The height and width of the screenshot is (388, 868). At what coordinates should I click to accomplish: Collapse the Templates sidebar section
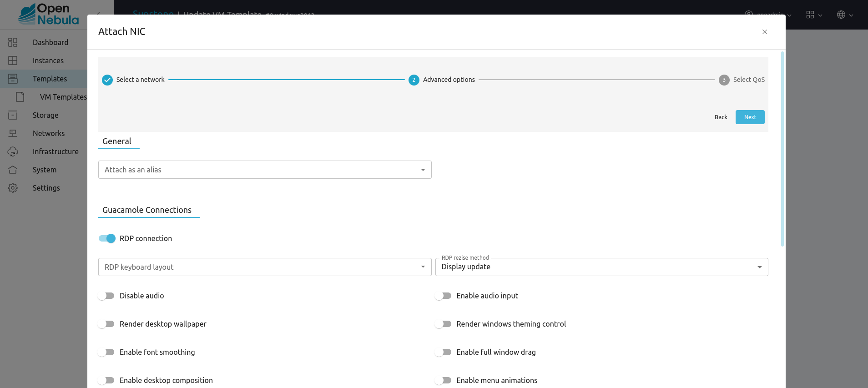pos(50,79)
